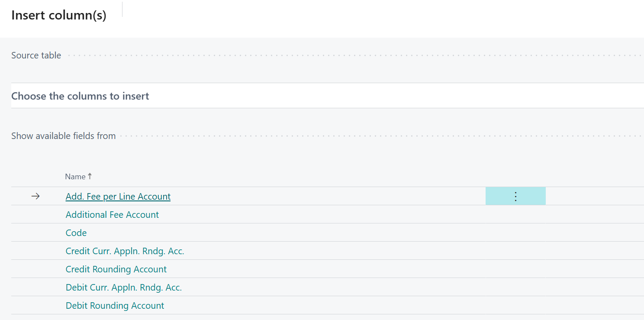Open the Additional Fee Account field link
This screenshot has height=320, width=644.
112,214
